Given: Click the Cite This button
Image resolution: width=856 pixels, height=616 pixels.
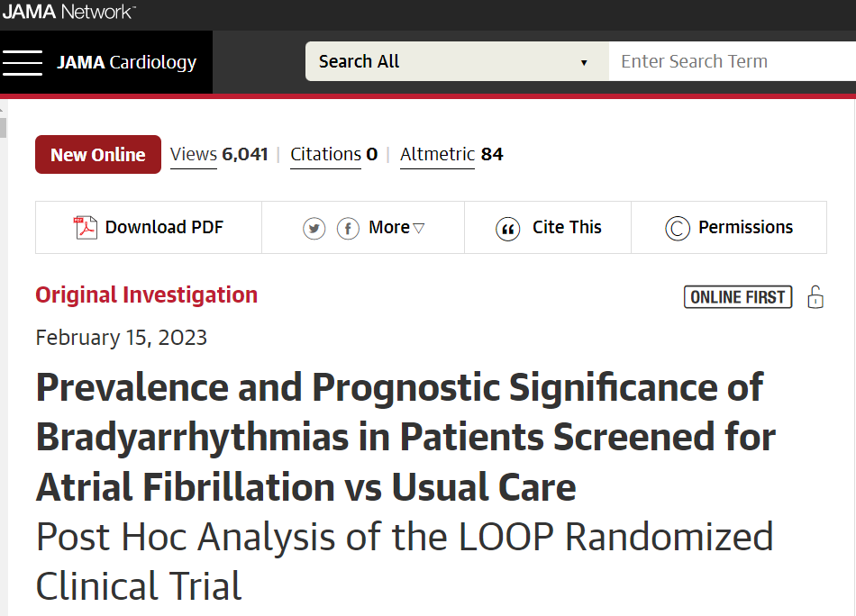Looking at the screenshot, I should pyautogui.click(x=548, y=228).
